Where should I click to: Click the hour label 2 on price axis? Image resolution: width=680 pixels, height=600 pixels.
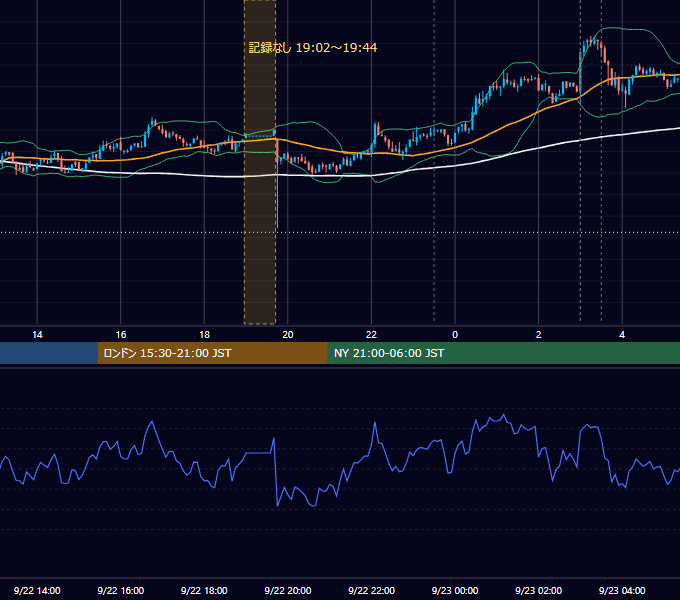[x=539, y=335]
